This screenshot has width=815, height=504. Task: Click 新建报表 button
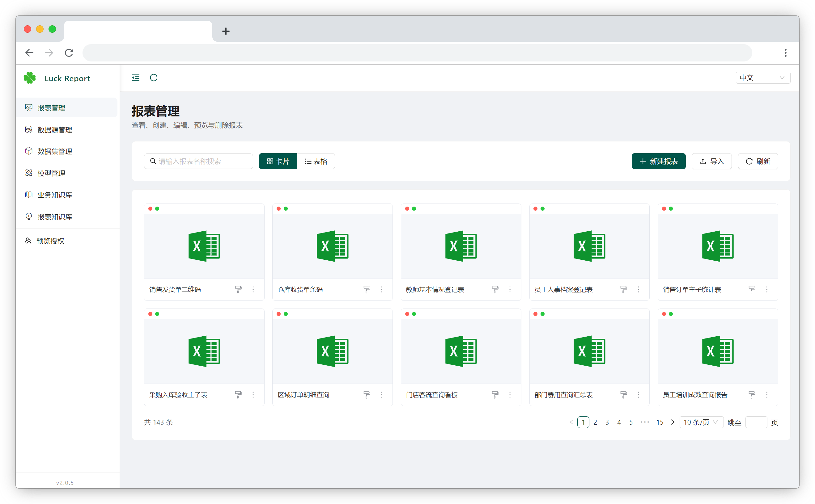tap(659, 161)
